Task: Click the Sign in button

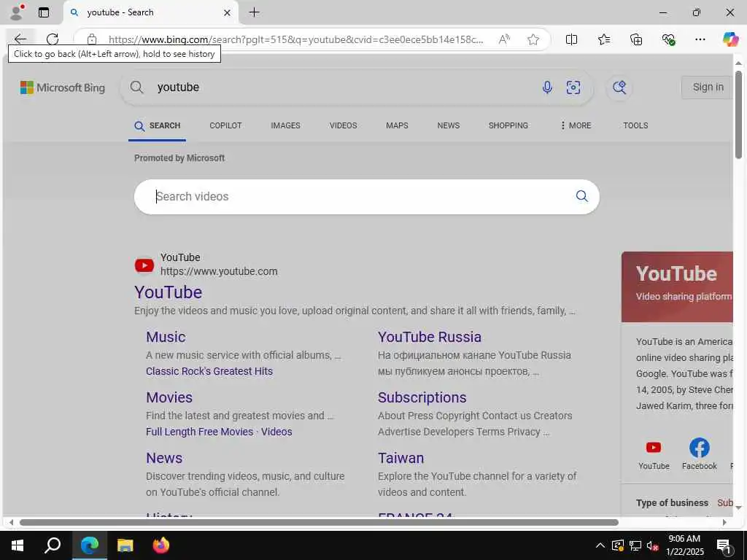Action: (708, 87)
